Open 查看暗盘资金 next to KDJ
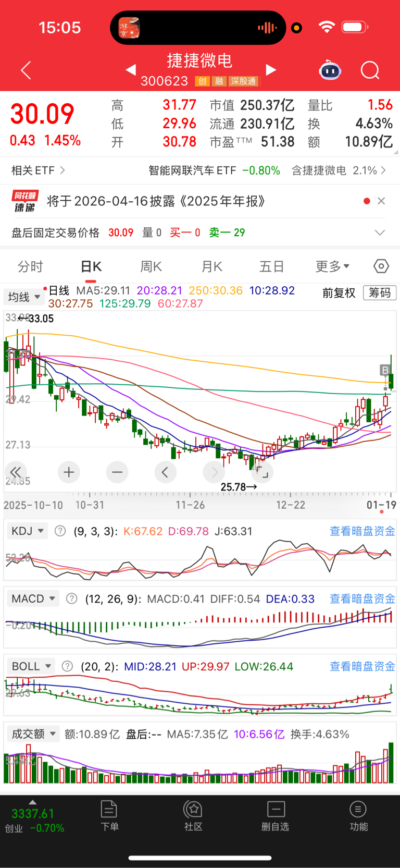The width and height of the screenshot is (400, 868). [362, 531]
